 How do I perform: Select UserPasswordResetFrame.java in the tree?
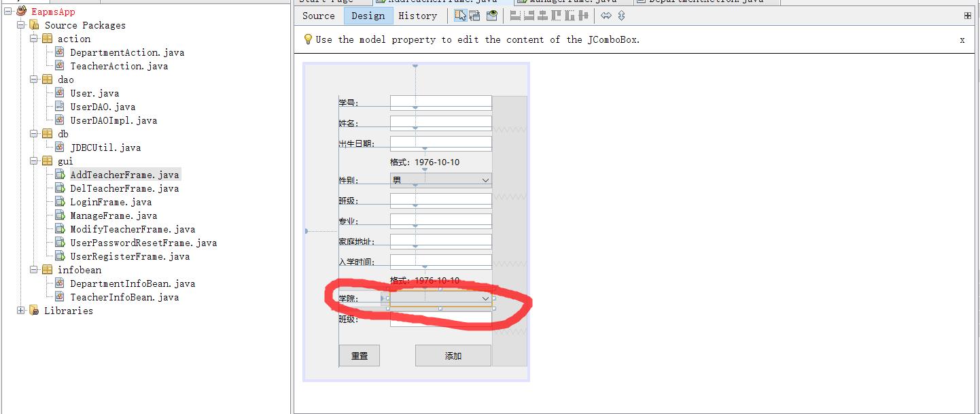pyautogui.click(x=143, y=243)
